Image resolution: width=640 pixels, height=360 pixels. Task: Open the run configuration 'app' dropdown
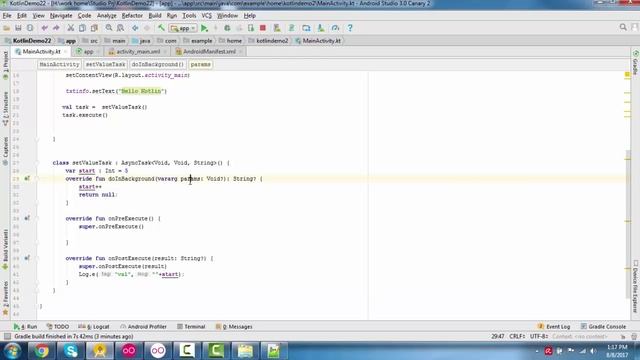[183, 28]
